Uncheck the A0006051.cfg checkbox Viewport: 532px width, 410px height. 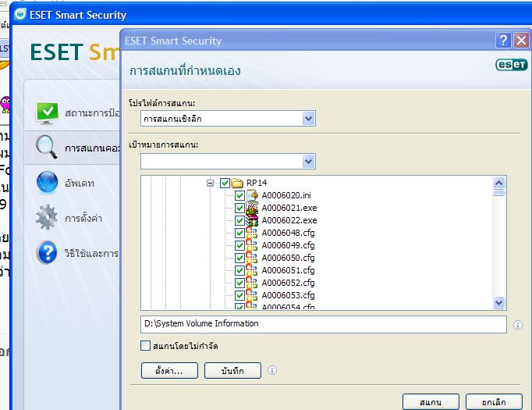click(x=240, y=271)
